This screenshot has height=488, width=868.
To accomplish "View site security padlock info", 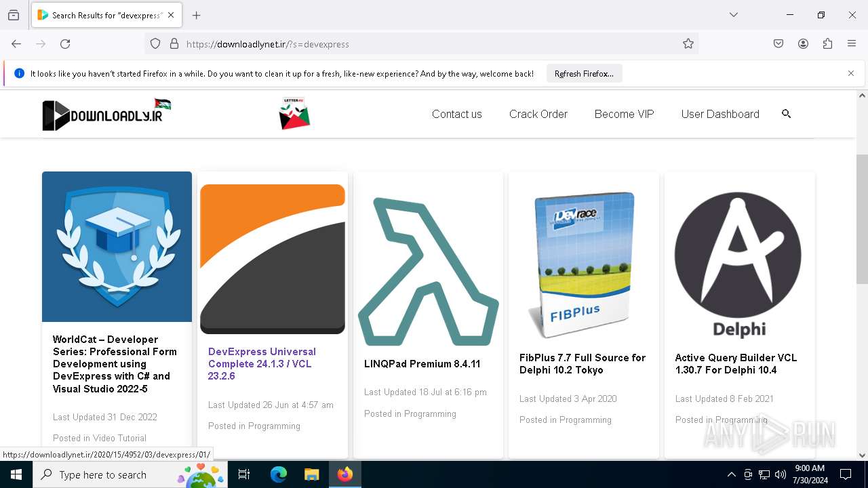I will [x=174, y=43].
